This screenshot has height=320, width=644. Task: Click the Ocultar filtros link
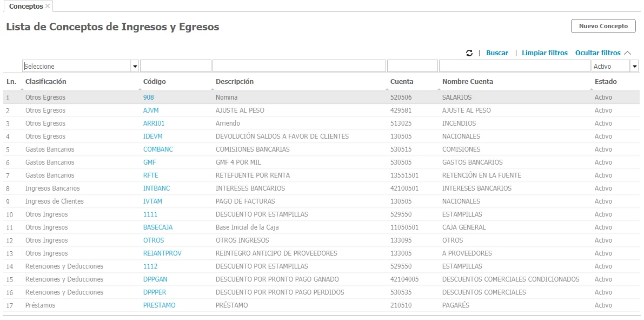pos(597,53)
